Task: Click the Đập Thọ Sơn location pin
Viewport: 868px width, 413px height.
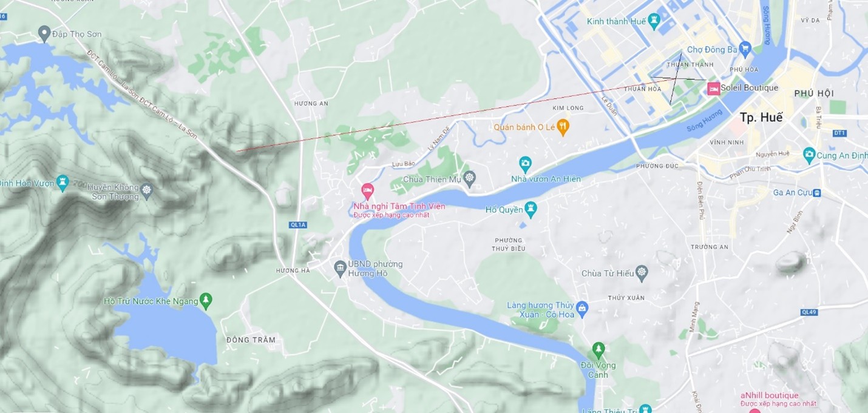Action: tap(44, 33)
